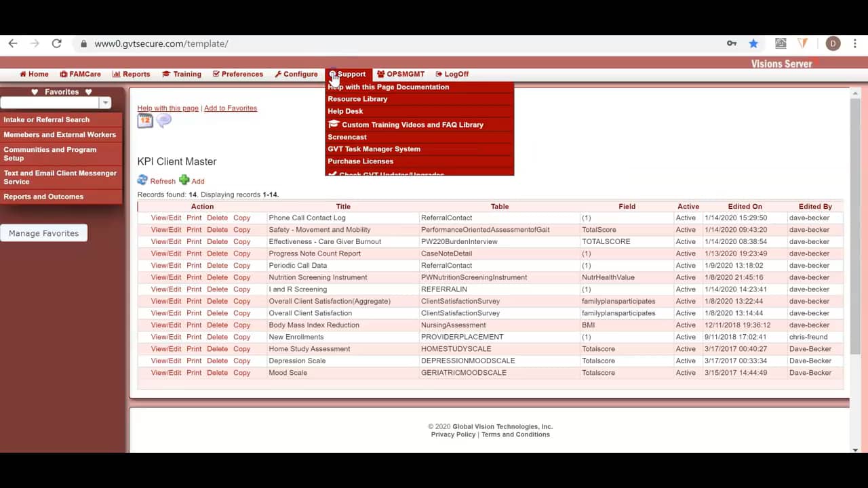Click the Add link text
This screenshot has width=868, height=488.
tap(198, 181)
